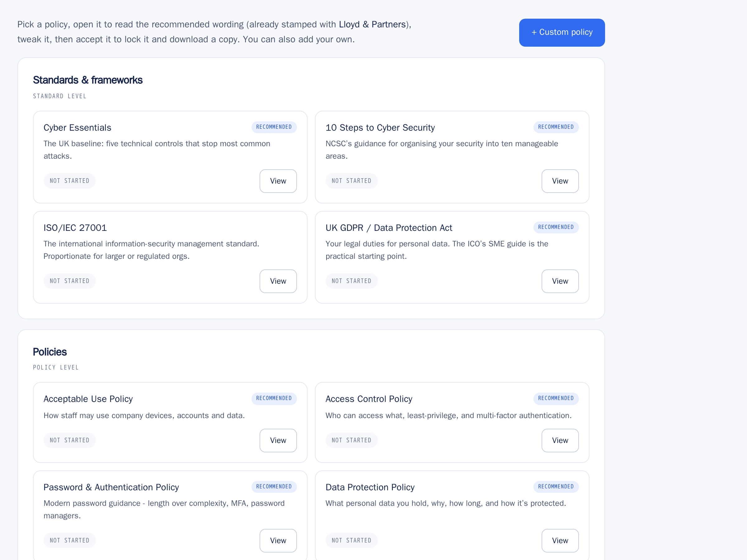Click the Lloyd & Partners name in intro
The width and height of the screenshot is (747, 560).
[x=373, y=24]
